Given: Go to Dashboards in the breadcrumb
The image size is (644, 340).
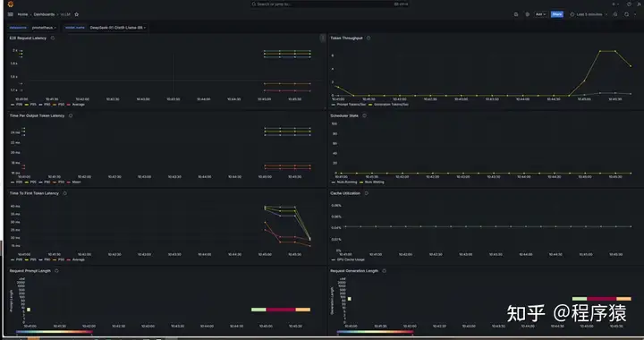Looking at the screenshot, I should point(44,14).
